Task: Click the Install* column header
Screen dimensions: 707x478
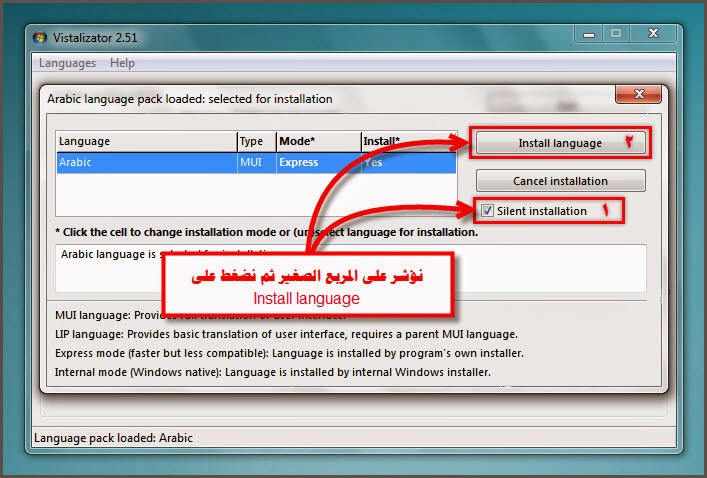Action: pos(409,142)
